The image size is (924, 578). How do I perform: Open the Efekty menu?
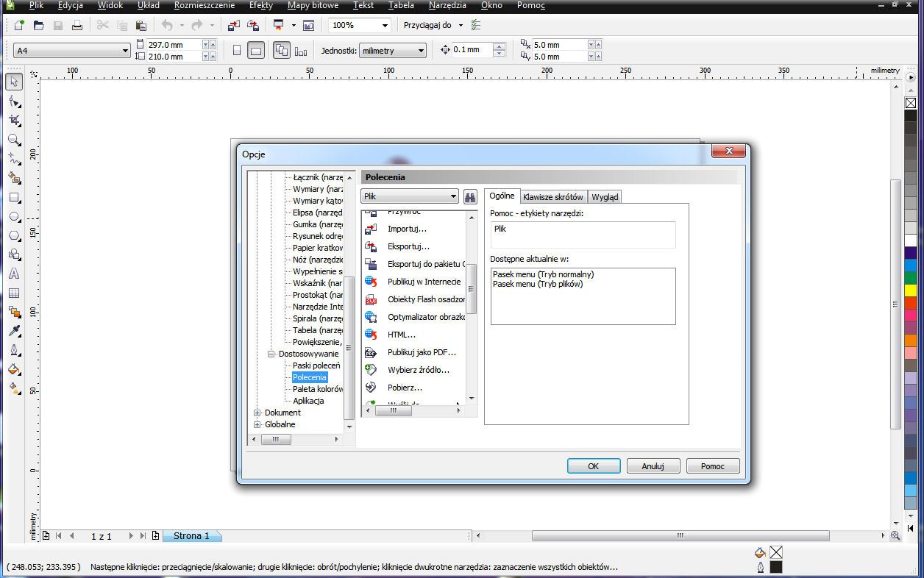[260, 5]
